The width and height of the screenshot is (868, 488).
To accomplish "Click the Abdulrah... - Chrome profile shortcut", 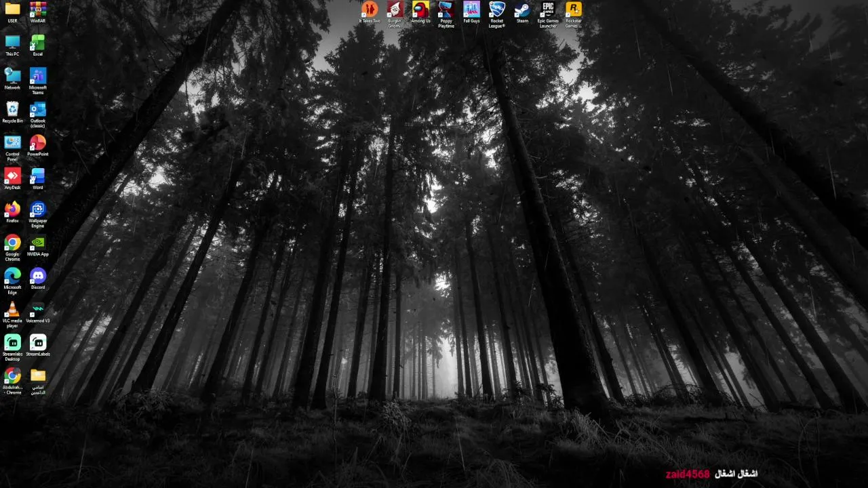I will point(12,380).
